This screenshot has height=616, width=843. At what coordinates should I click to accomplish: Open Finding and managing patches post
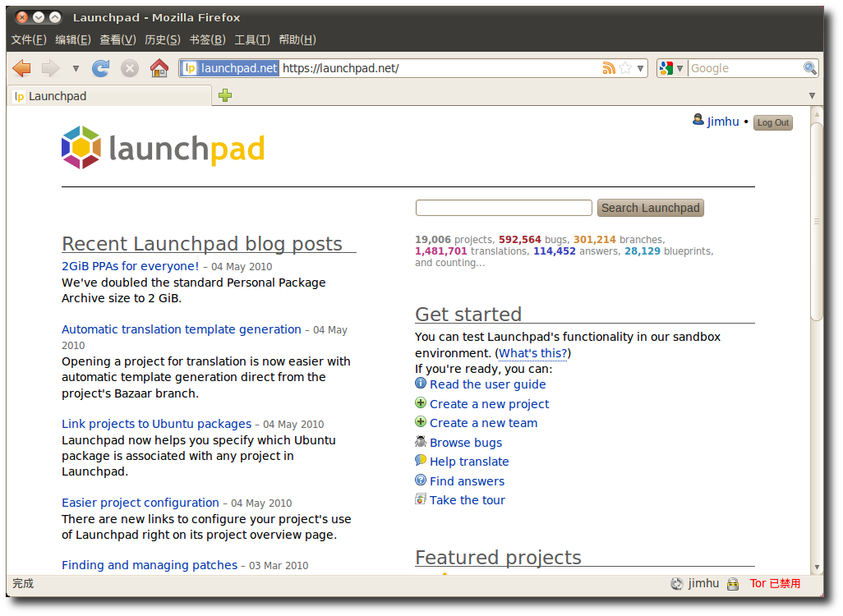tap(150, 565)
